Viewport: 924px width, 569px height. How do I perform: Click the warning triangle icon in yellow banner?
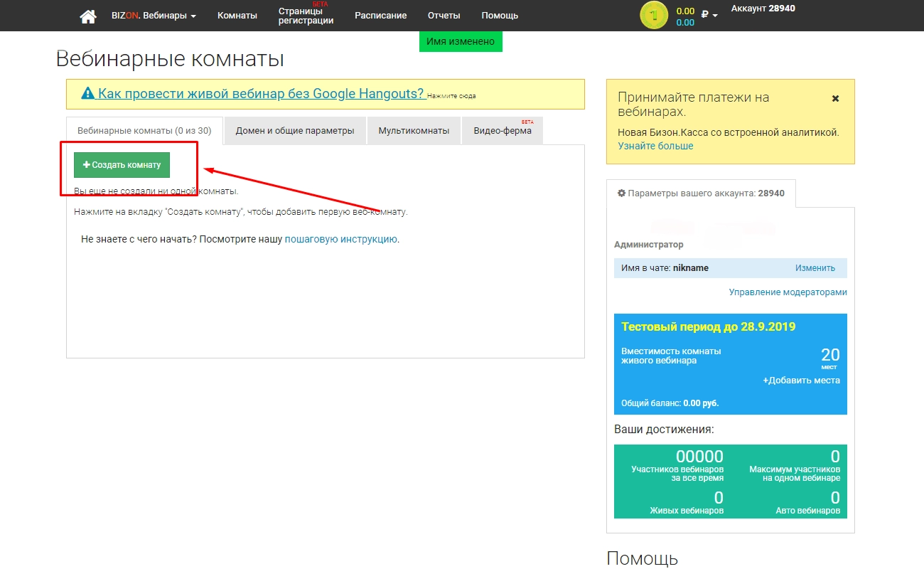[x=87, y=93]
